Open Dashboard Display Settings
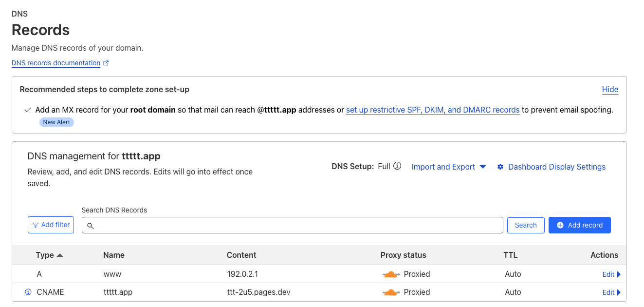Screen dimensions: 644x307 click(557, 167)
